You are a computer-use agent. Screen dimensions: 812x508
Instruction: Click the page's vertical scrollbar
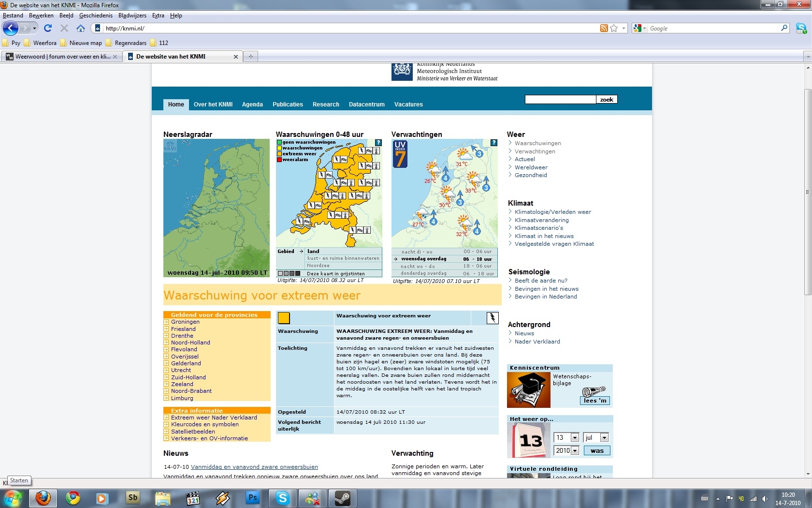pyautogui.click(x=808, y=192)
